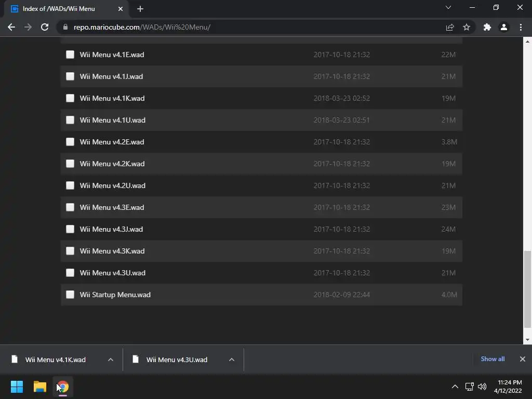The width and height of the screenshot is (532, 399).
Task: Download Wii Menu v4.3J.wad link
Action: coord(111,229)
